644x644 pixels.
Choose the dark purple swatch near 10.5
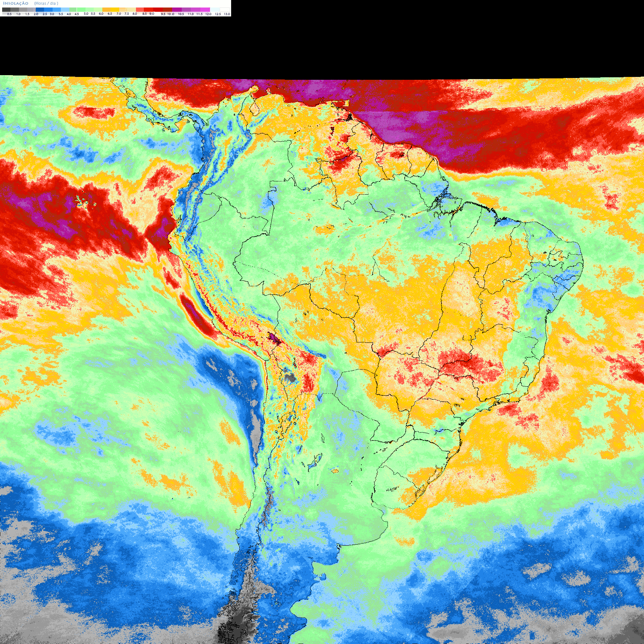tap(177, 10)
